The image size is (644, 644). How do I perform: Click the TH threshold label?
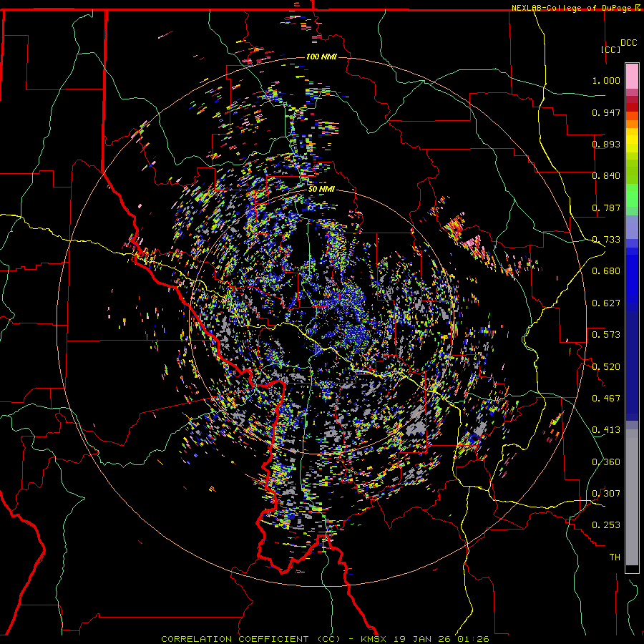(615, 557)
